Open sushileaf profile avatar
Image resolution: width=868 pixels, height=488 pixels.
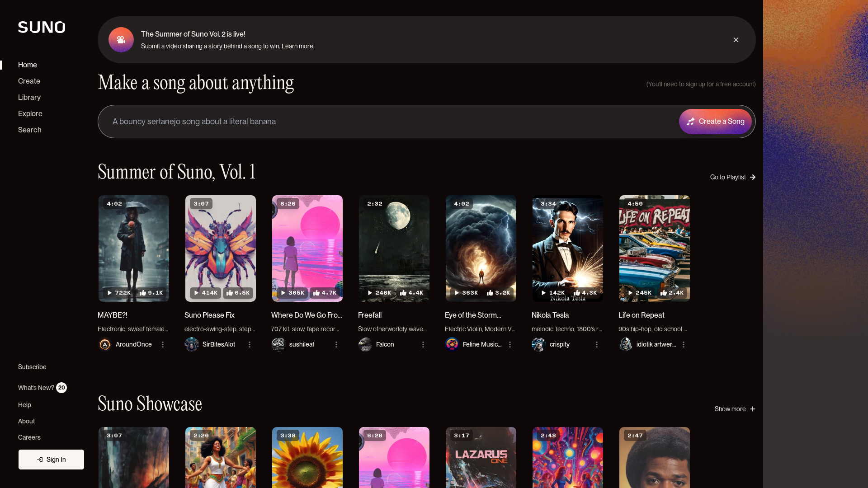pos(278,344)
